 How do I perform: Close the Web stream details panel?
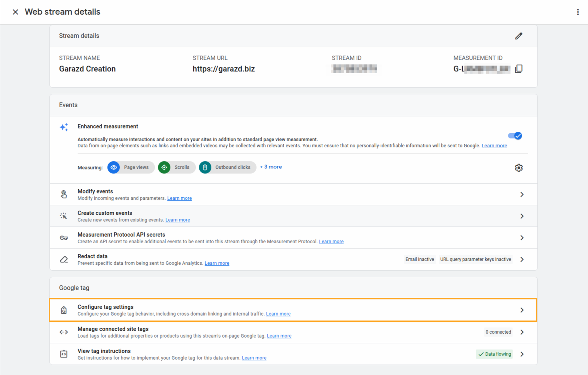click(15, 12)
